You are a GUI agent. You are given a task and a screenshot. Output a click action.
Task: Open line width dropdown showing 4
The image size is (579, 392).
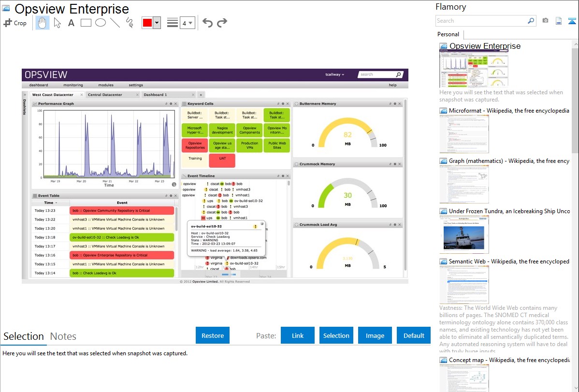tap(187, 23)
